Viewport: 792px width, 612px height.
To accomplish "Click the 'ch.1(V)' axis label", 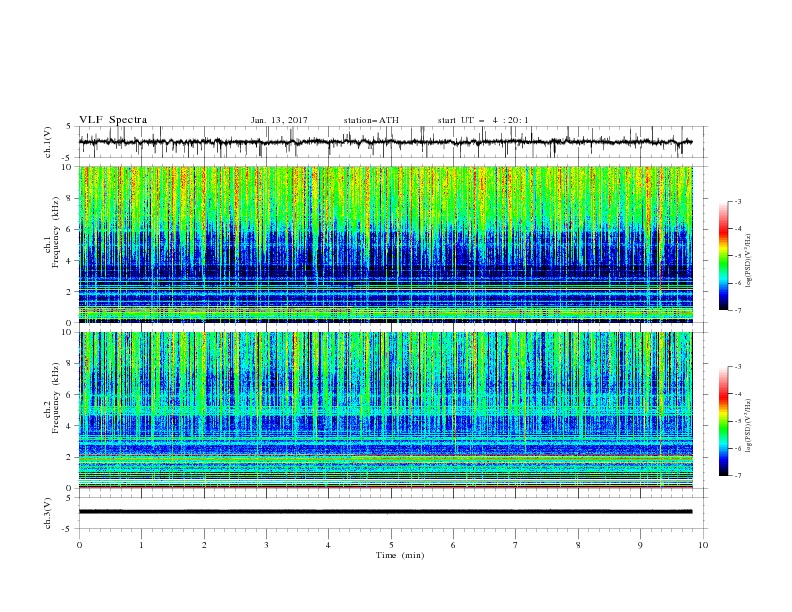I will [47, 142].
